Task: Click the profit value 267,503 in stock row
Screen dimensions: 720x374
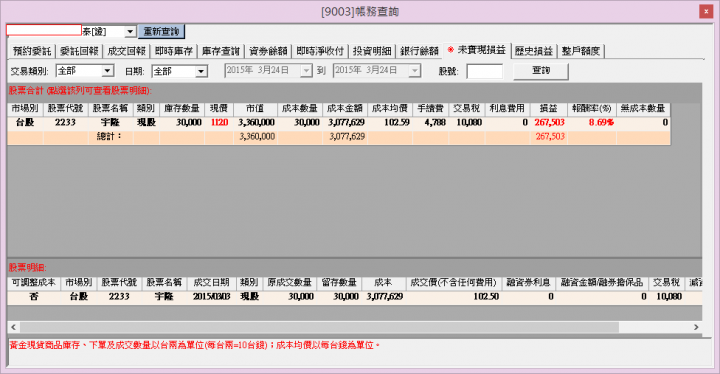Action: click(x=549, y=122)
